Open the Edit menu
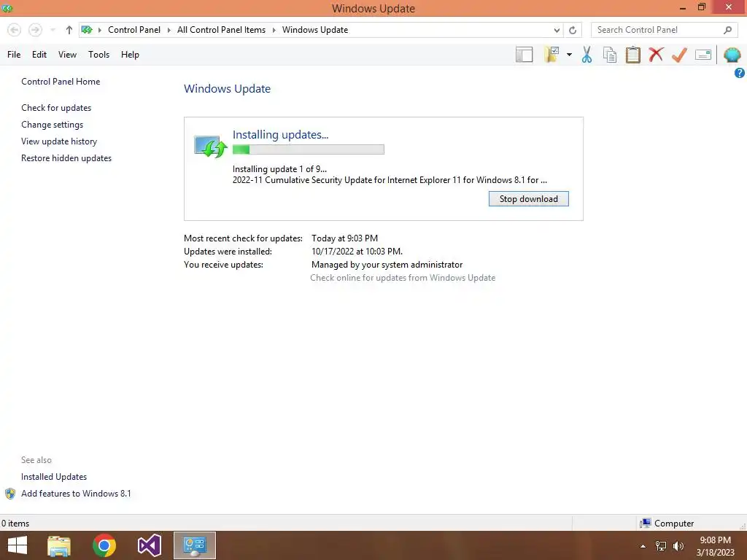747x560 pixels. tap(39, 55)
